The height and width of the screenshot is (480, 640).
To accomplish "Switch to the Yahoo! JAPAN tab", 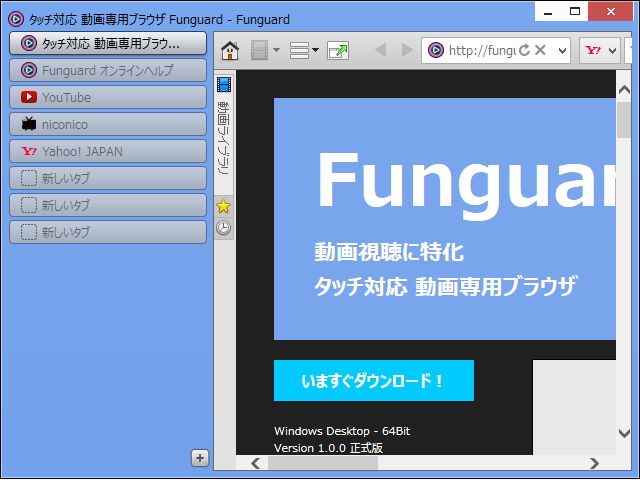I will (x=108, y=151).
